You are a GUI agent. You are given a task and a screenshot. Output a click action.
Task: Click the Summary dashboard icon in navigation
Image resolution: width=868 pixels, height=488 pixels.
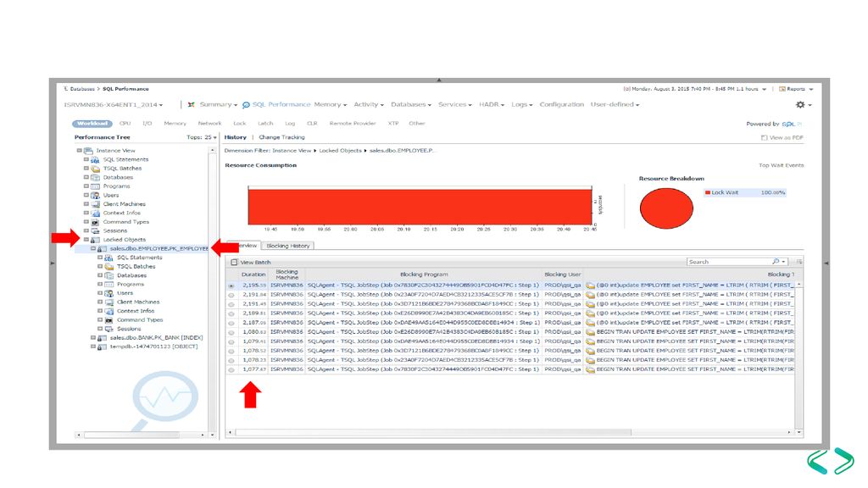click(191, 104)
